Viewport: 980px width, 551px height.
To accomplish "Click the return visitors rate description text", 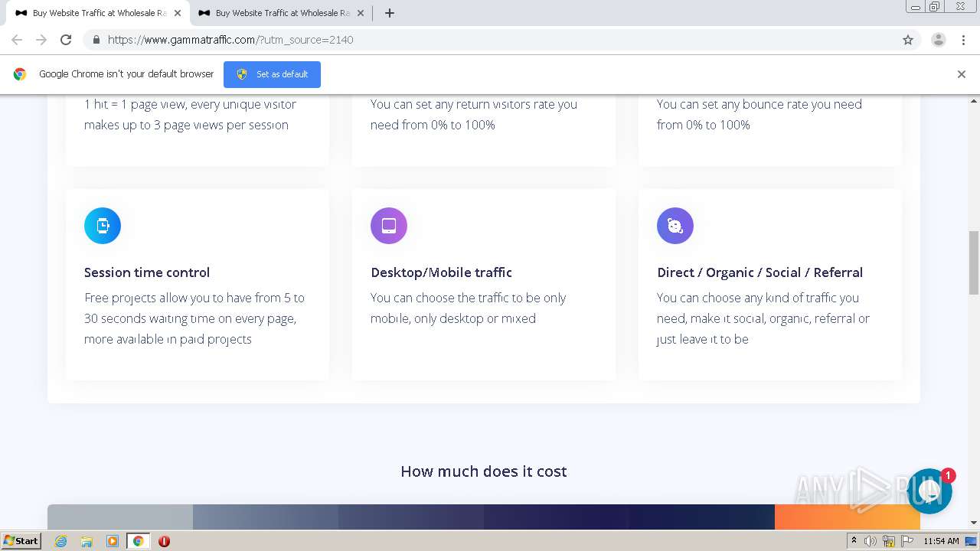I will (x=474, y=115).
